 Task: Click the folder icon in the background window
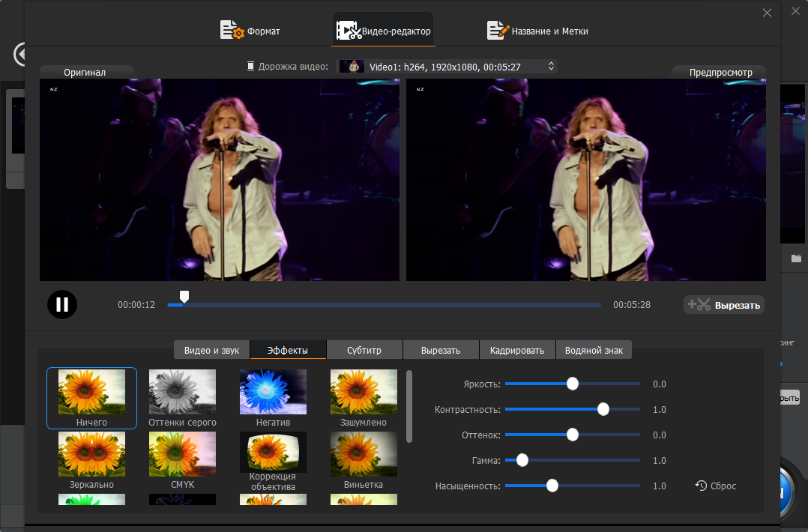point(797,258)
